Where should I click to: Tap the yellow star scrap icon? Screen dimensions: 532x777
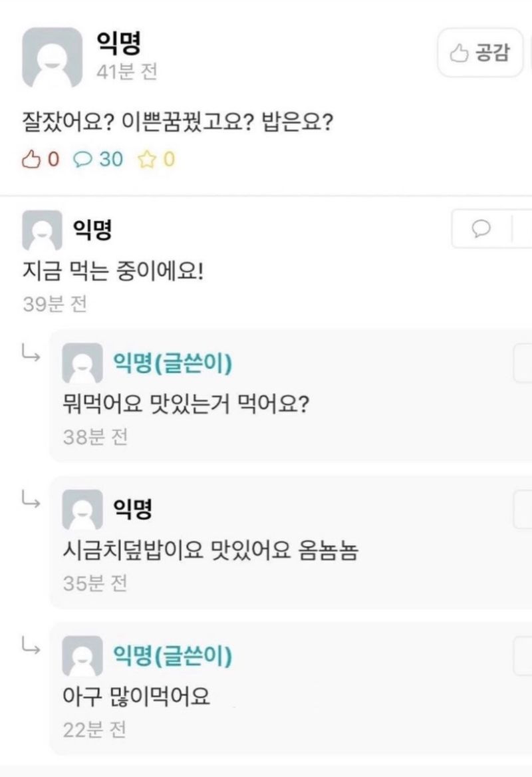146,160
